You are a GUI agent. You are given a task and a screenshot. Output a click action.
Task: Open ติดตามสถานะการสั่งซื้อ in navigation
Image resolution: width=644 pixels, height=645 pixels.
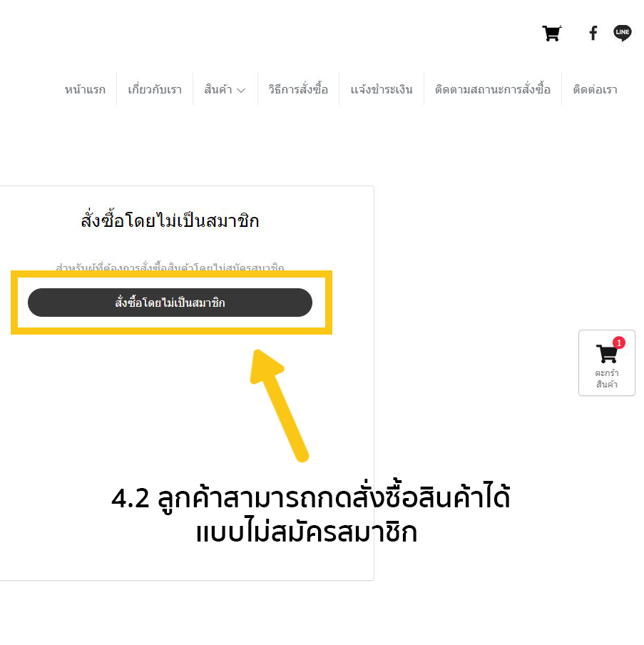pos(493,89)
